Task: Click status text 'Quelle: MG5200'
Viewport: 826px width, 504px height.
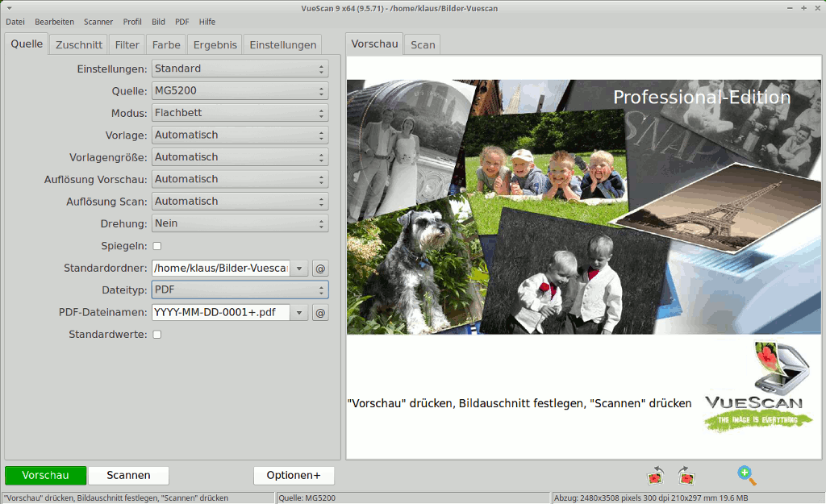Action: (307, 498)
